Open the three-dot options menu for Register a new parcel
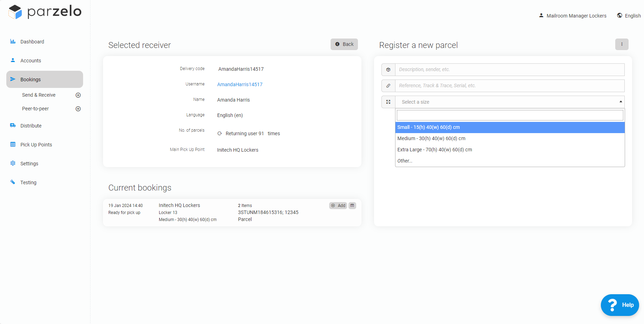Image resolution: width=644 pixels, height=324 pixels. click(x=622, y=44)
